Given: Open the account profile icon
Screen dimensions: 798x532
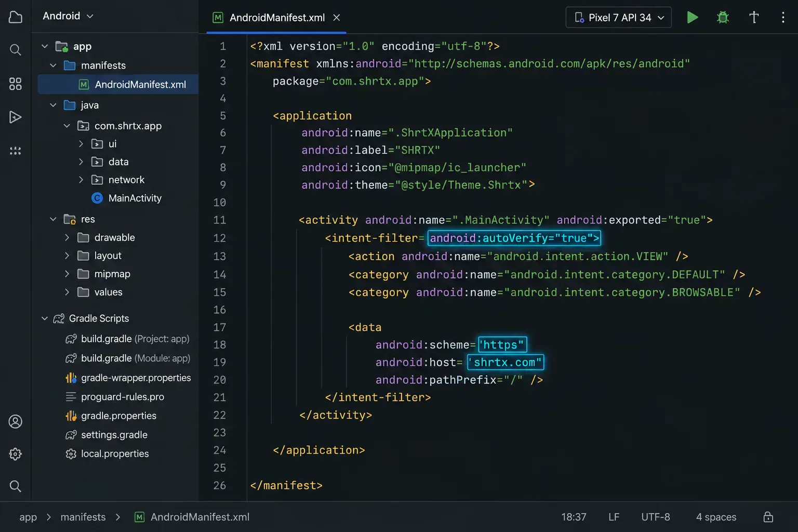Looking at the screenshot, I should [16, 421].
